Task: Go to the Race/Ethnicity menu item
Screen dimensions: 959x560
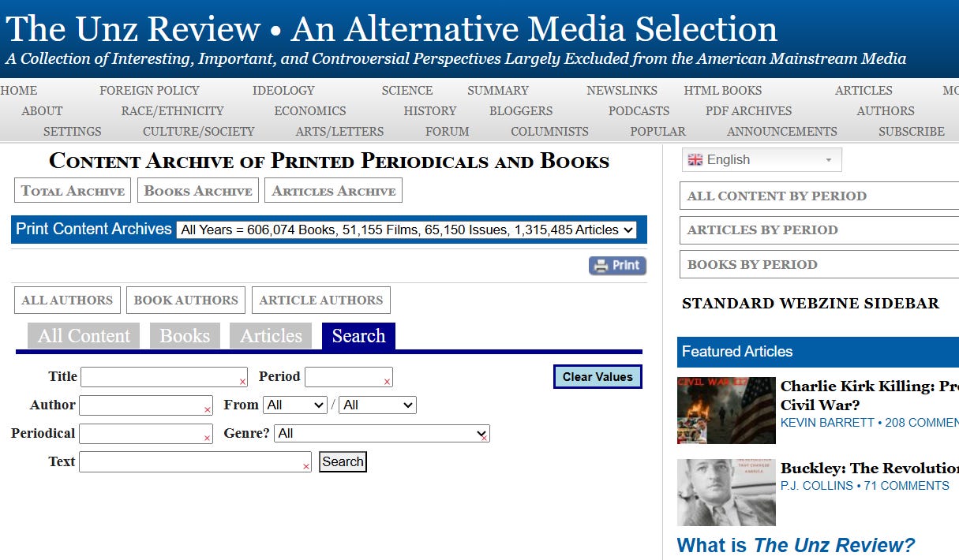Action: (172, 111)
